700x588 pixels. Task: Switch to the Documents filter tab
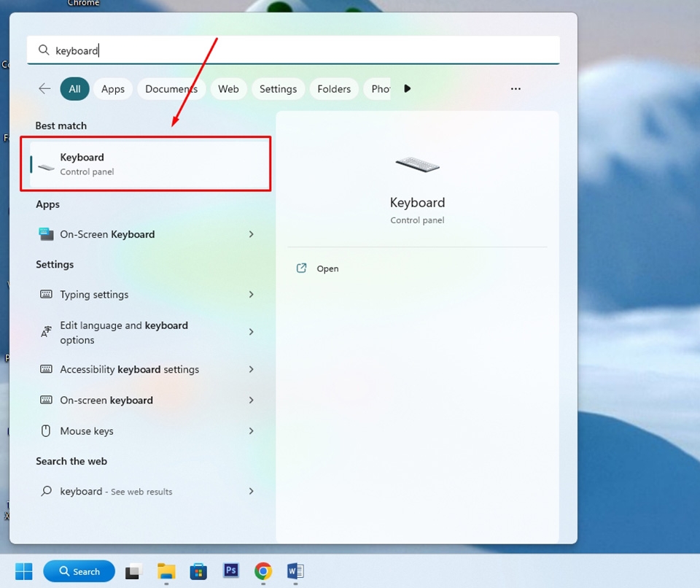(171, 88)
